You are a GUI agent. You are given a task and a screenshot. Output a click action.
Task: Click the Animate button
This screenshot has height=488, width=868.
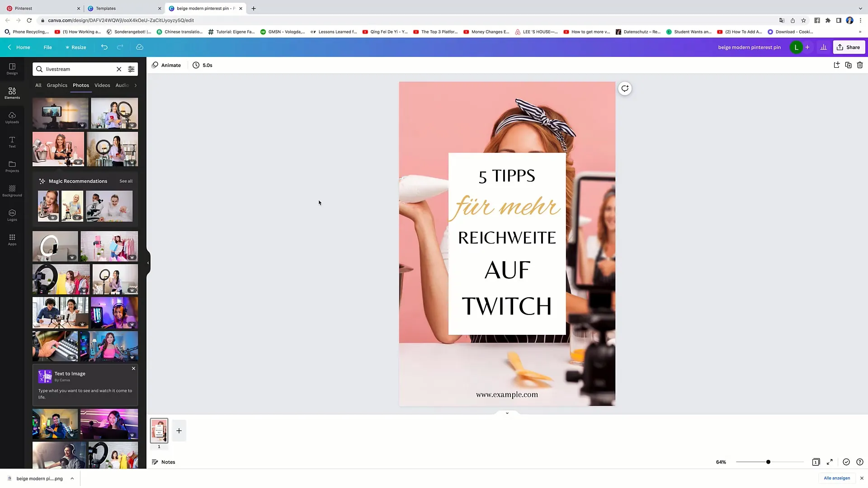pyautogui.click(x=166, y=65)
